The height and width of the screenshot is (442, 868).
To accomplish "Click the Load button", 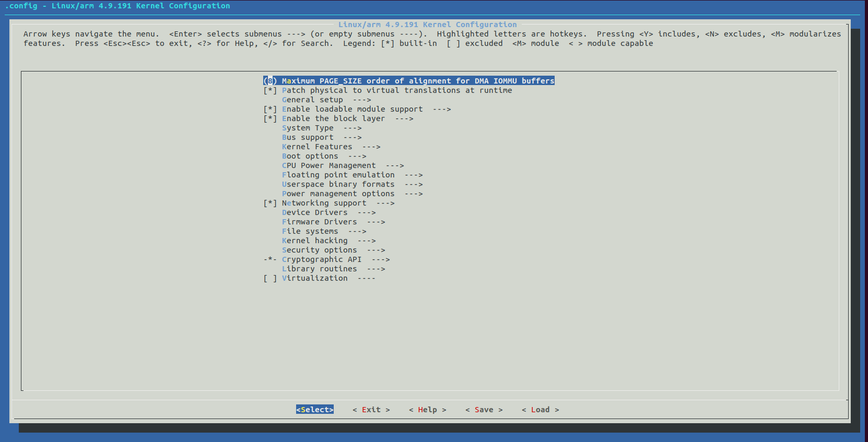I will pyautogui.click(x=540, y=410).
